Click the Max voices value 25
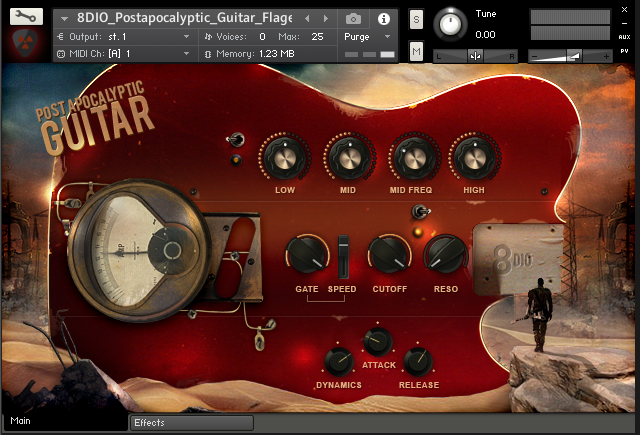640x435 pixels. coord(317,37)
